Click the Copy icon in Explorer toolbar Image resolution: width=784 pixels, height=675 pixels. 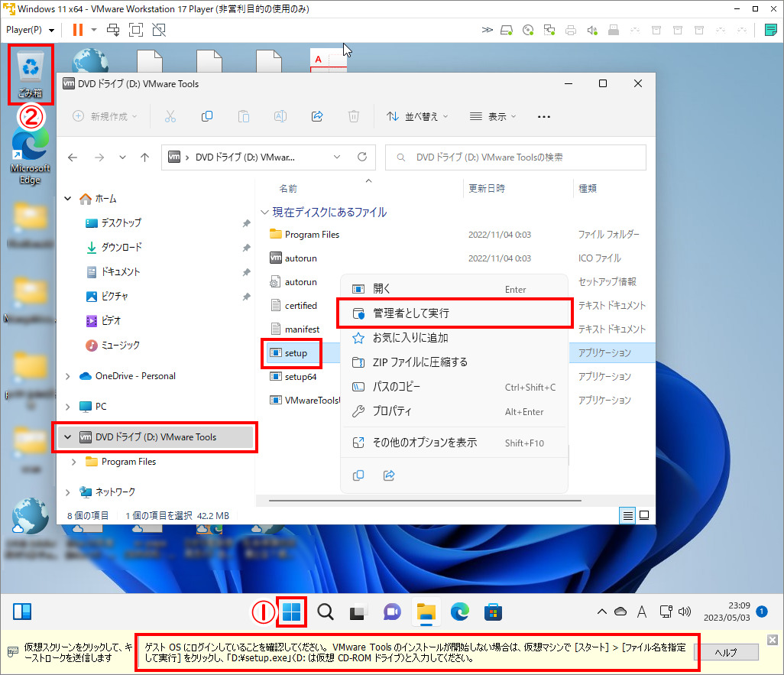(x=207, y=117)
